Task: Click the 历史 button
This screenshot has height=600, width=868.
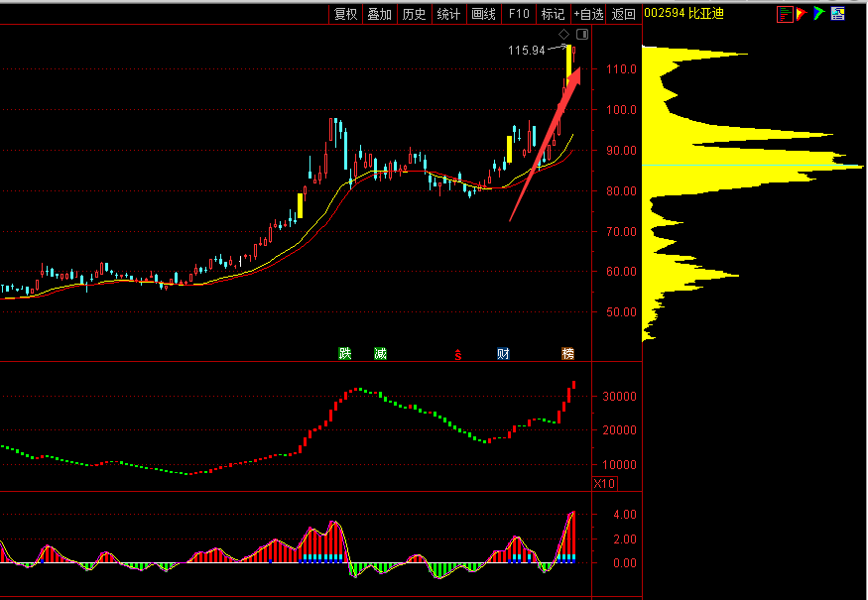Action: tap(414, 14)
